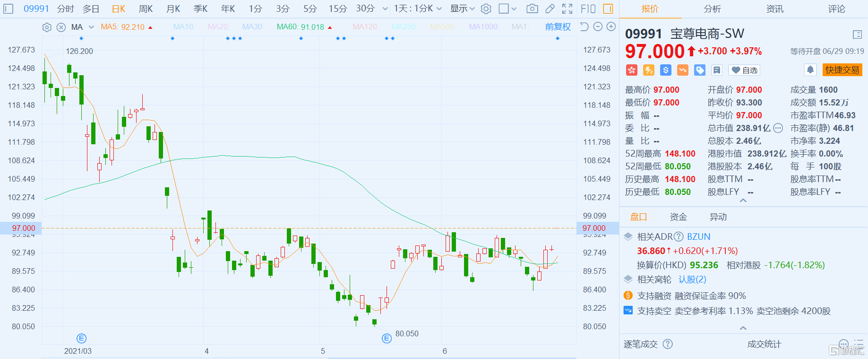Switch to 资金 capital flow tab
The height and width of the screenshot is (359, 868).
pyautogui.click(x=679, y=217)
